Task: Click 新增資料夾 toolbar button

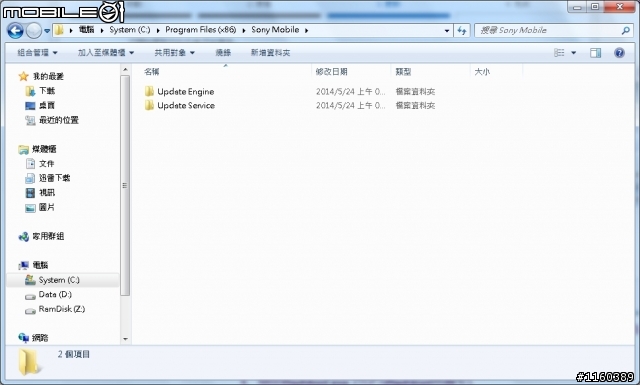Action: pyautogui.click(x=270, y=53)
